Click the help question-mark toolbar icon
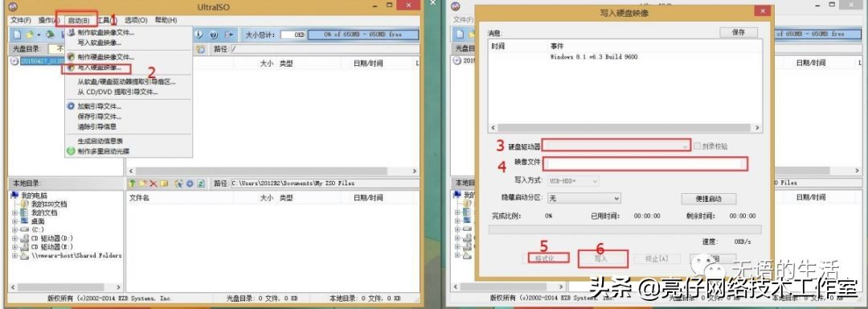Image resolution: width=868 pixels, height=309 pixels. point(214,35)
